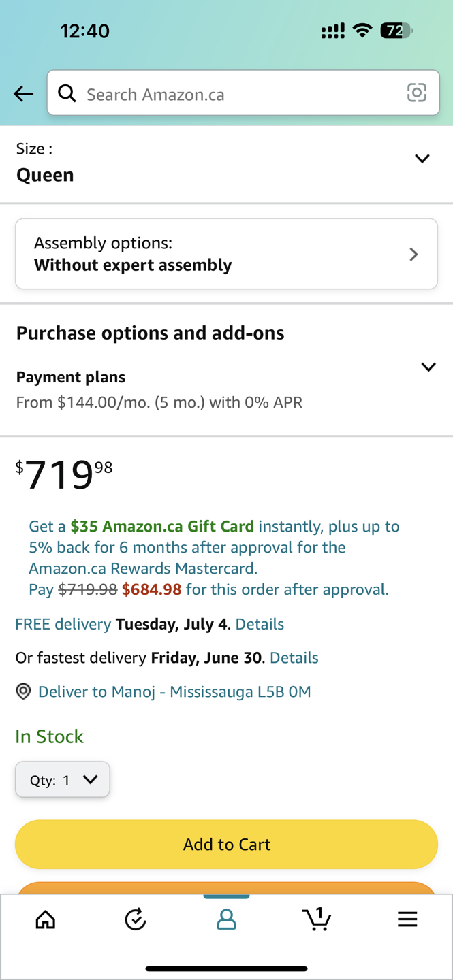
Task: Tap the orange Buy Now button
Action: click(226, 887)
